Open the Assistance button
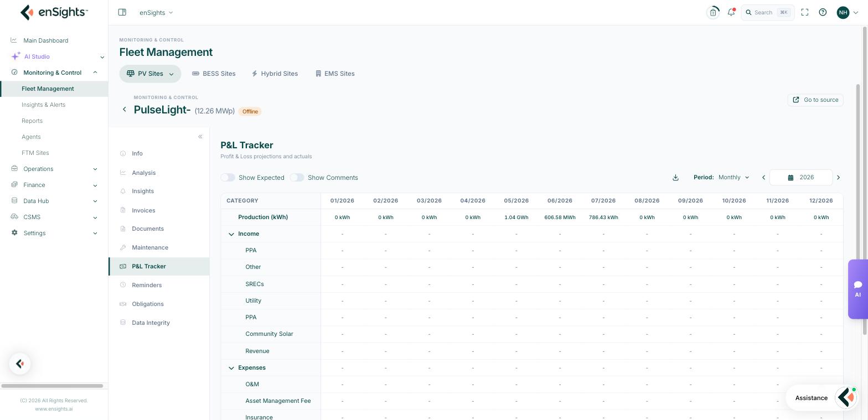The width and height of the screenshot is (868, 420). click(821, 397)
